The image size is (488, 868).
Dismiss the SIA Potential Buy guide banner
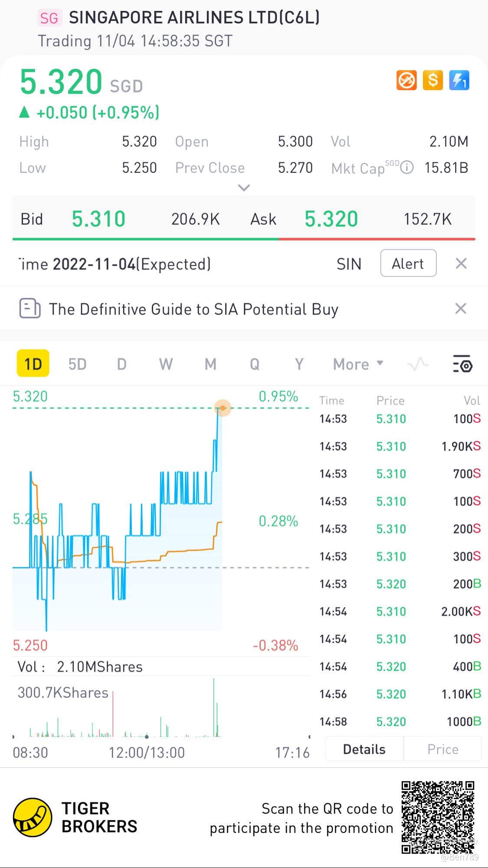(461, 309)
